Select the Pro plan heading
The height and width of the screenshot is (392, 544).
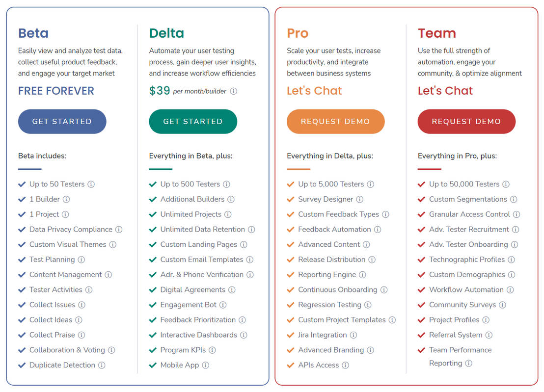(297, 33)
